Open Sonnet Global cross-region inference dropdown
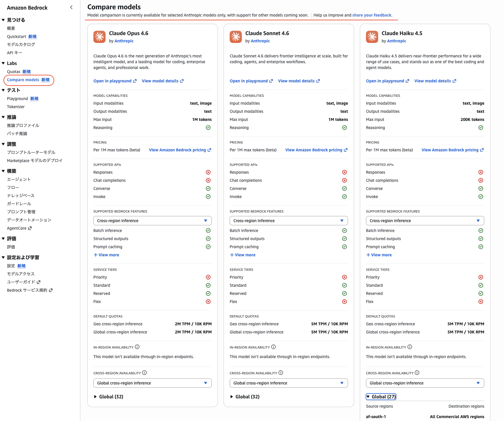The height and width of the screenshot is (421, 504). point(289,383)
